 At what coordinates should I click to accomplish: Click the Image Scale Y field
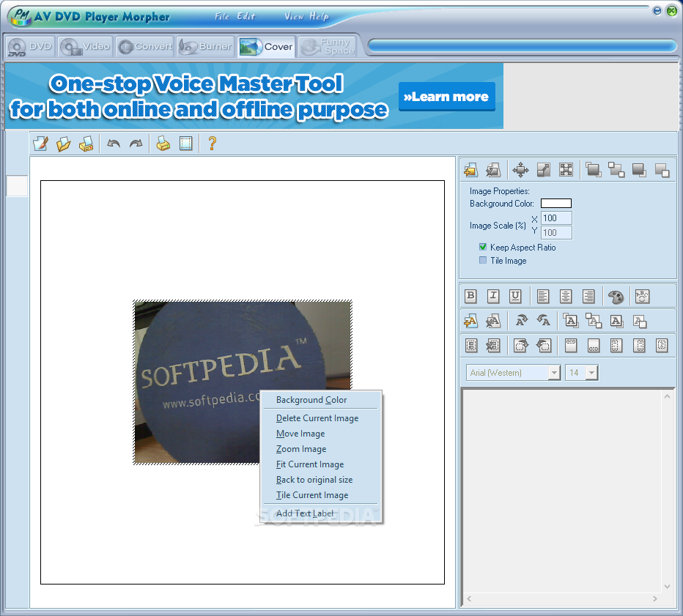(556, 232)
